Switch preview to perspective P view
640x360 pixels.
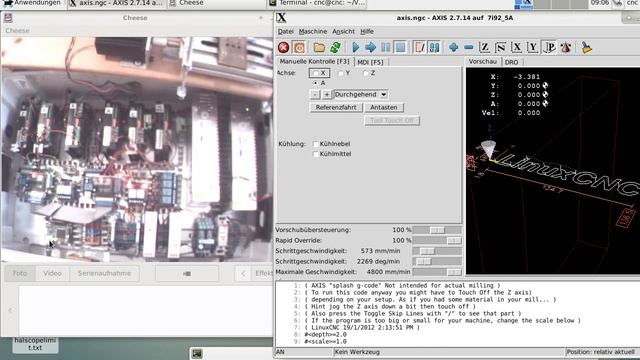point(550,47)
